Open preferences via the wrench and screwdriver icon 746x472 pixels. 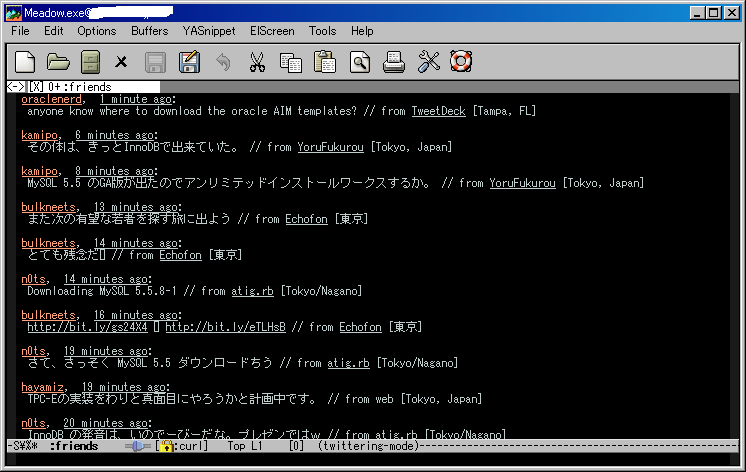pos(429,62)
